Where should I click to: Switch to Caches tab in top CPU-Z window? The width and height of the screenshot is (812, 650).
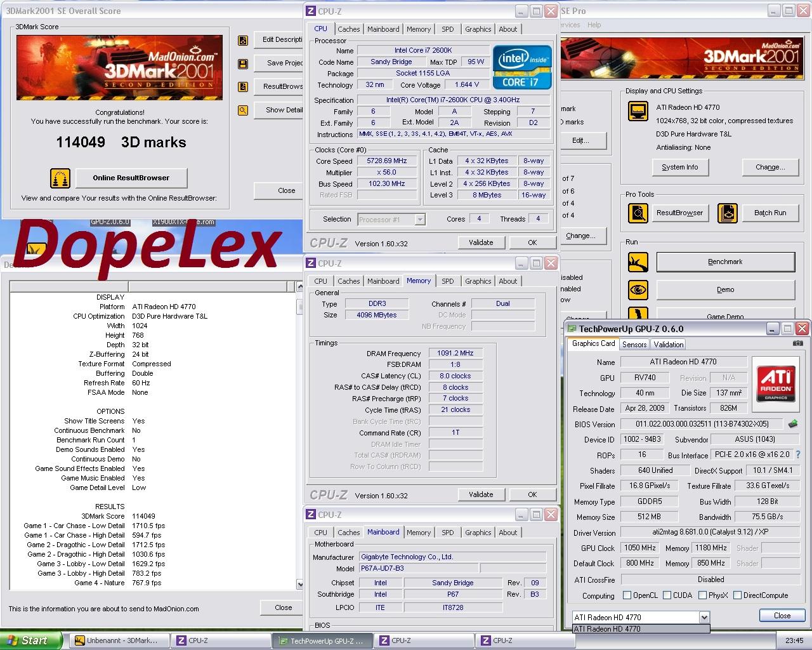tap(348, 29)
